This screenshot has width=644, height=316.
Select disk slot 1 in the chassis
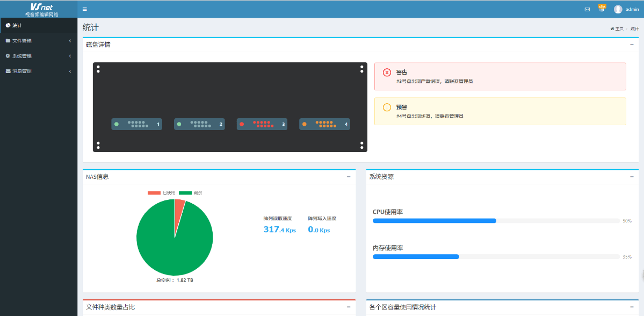136,124
